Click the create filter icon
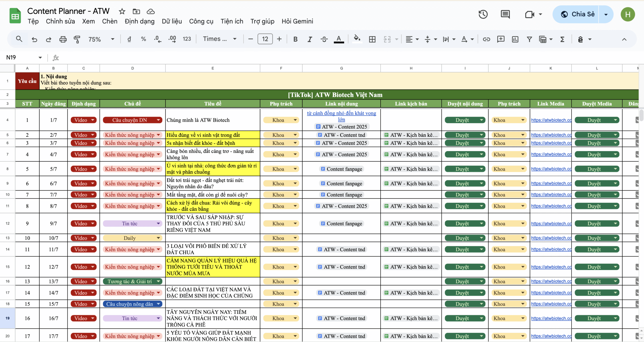This screenshot has width=644, height=342. click(529, 39)
